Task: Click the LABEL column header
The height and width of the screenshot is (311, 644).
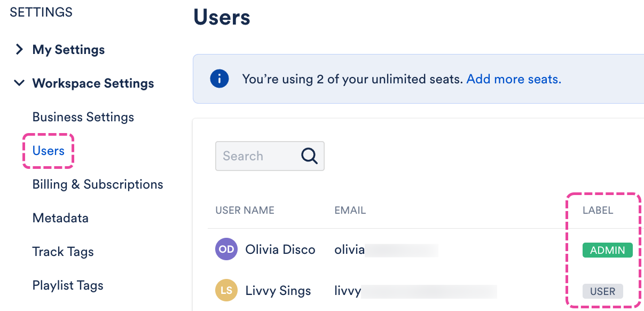Action: pos(598,211)
